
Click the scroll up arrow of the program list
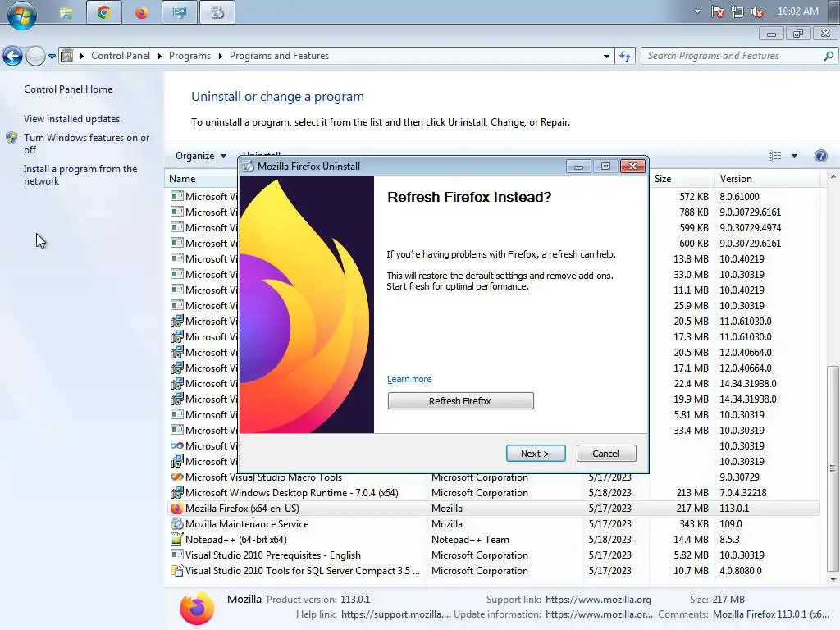(833, 177)
